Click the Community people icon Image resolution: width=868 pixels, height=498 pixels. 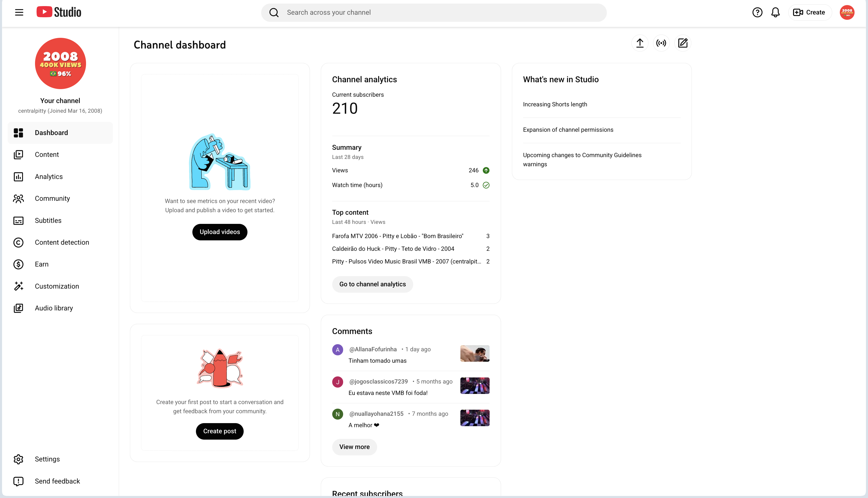point(19,199)
